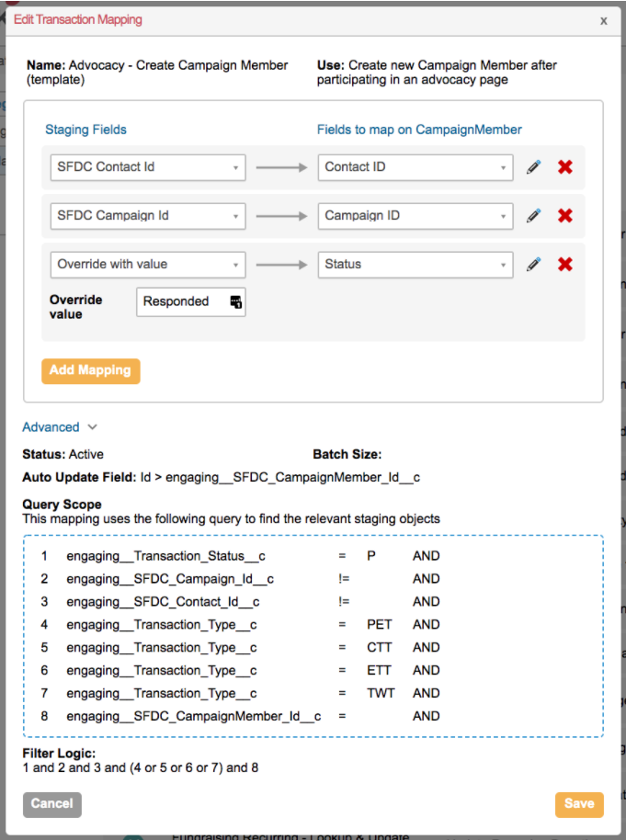Select the Query Scope query box
The width and height of the screenshot is (626, 840).
313,634
